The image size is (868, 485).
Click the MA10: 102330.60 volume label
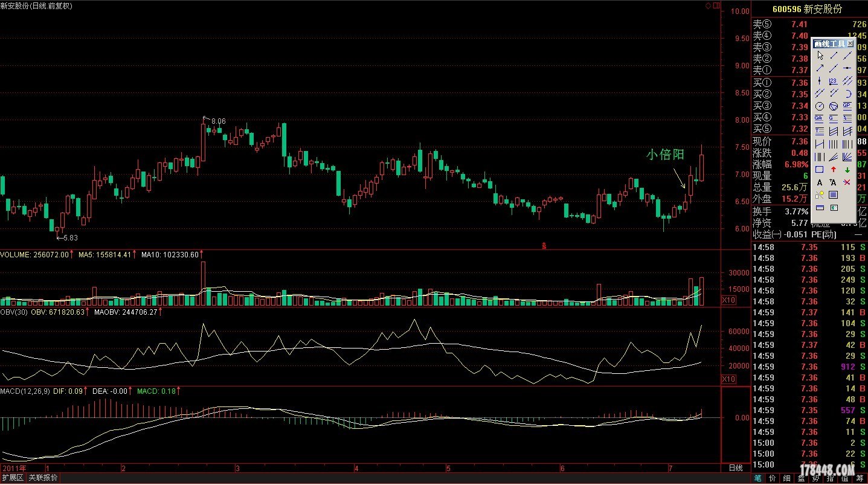coord(169,255)
